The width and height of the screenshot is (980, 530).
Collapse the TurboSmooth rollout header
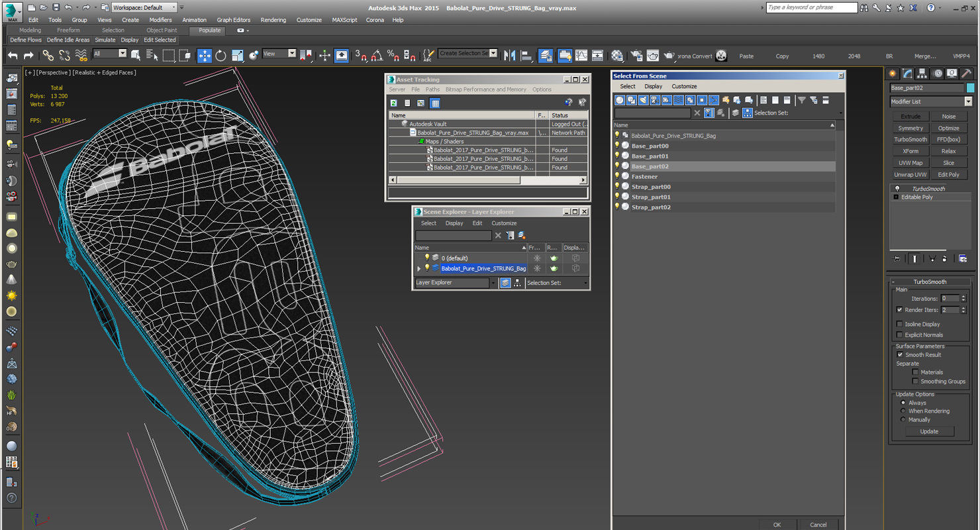pos(930,282)
